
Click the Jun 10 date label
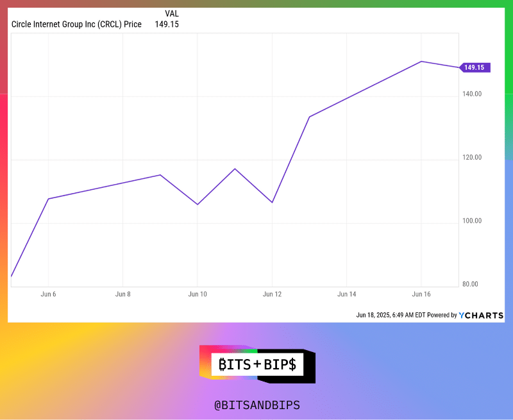pos(198,294)
